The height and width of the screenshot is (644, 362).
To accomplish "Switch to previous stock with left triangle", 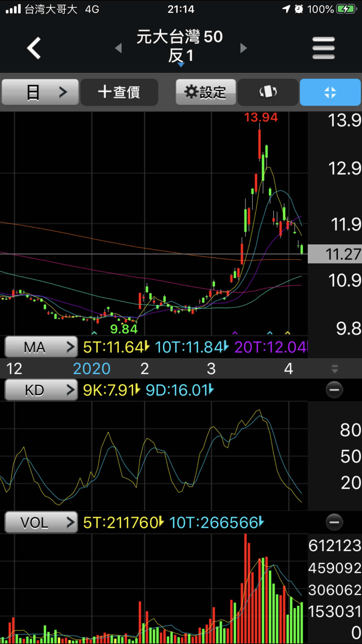I will point(118,48).
